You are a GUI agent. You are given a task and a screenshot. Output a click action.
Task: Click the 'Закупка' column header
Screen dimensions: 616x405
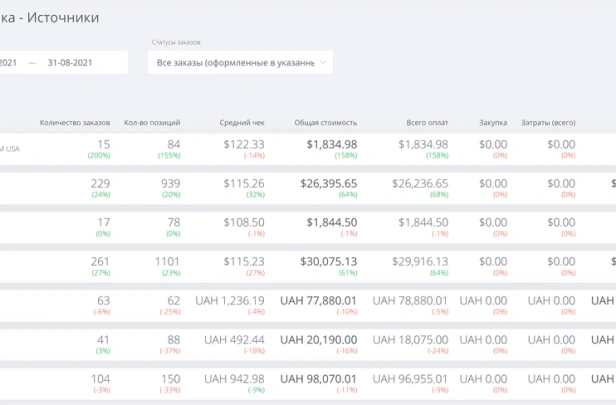pos(493,122)
